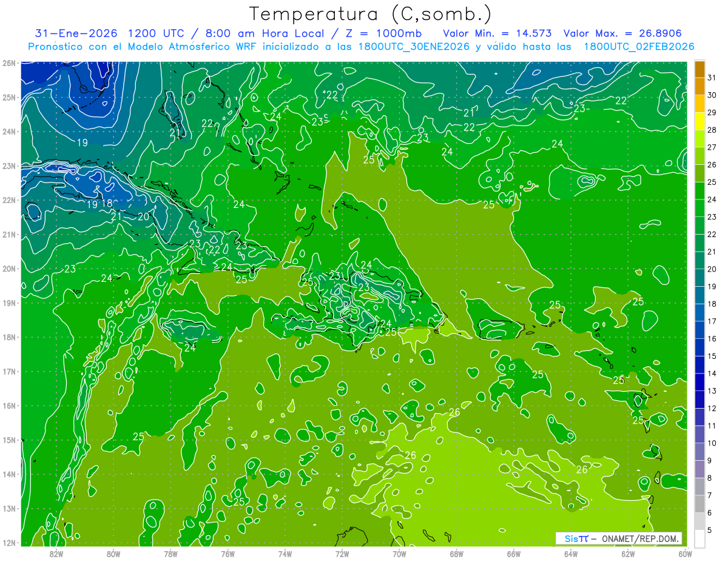Click longitude axis label 80W
Screen dimensions: 728x562
113,554
